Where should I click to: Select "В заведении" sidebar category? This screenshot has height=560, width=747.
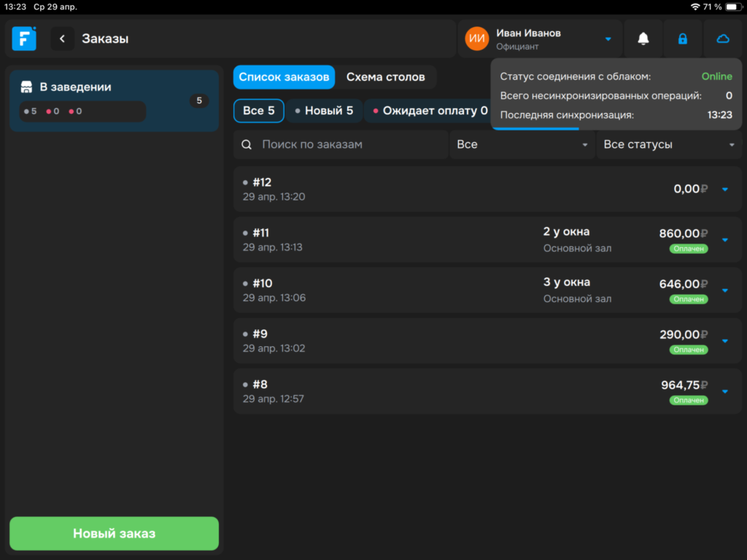115,101
